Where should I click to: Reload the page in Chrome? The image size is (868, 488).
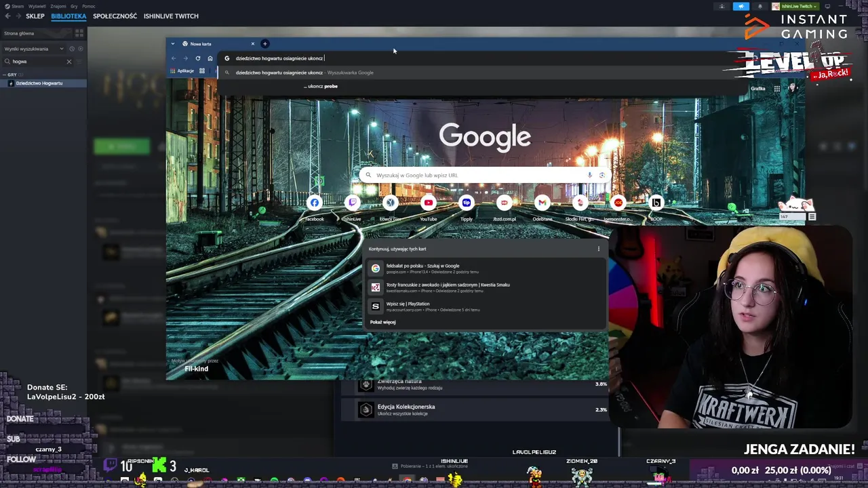click(x=198, y=58)
